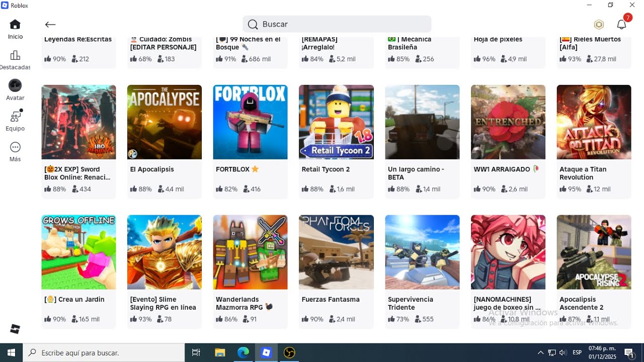The width and height of the screenshot is (644, 362).
Task: Open Windows Start menu
Action: click(11, 352)
